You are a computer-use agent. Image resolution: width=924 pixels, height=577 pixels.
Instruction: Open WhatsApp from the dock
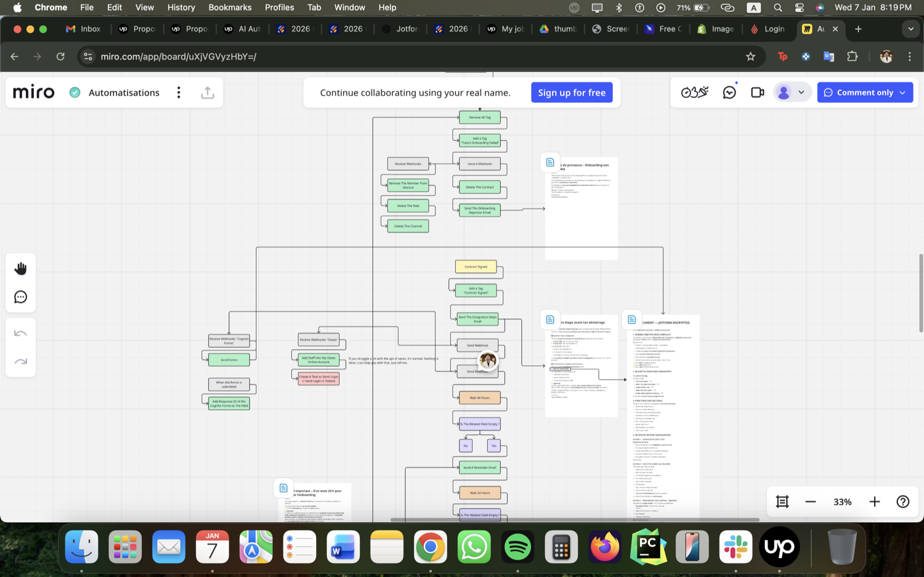(474, 547)
